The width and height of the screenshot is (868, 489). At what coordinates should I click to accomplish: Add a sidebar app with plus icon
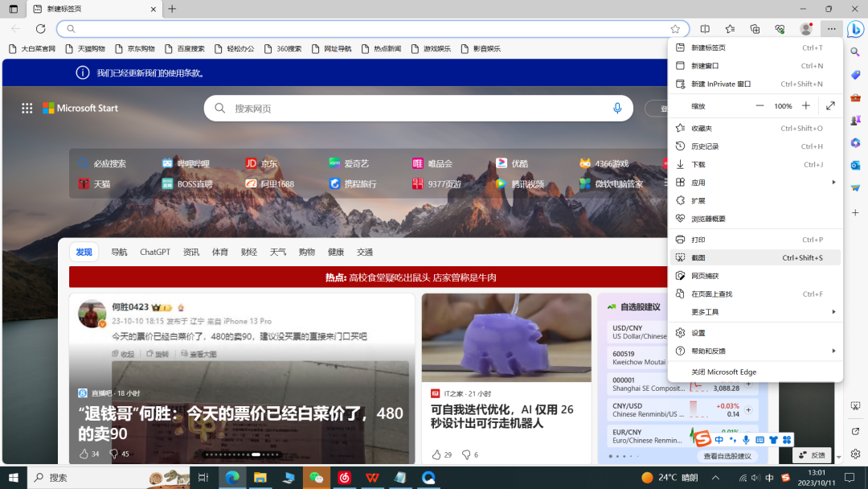coord(855,212)
